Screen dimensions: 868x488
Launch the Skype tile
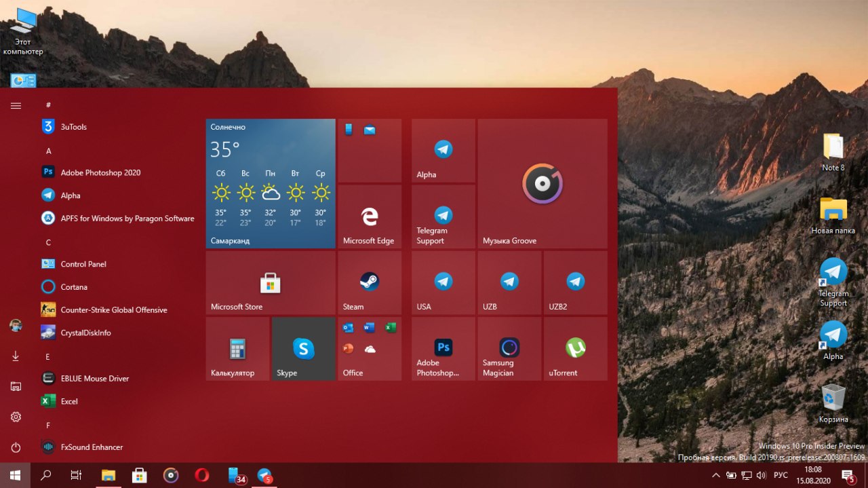coord(304,349)
